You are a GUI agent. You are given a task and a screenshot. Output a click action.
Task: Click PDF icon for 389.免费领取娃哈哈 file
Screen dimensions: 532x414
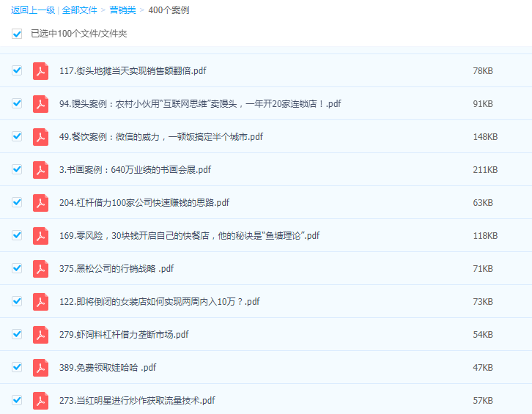coord(40,368)
